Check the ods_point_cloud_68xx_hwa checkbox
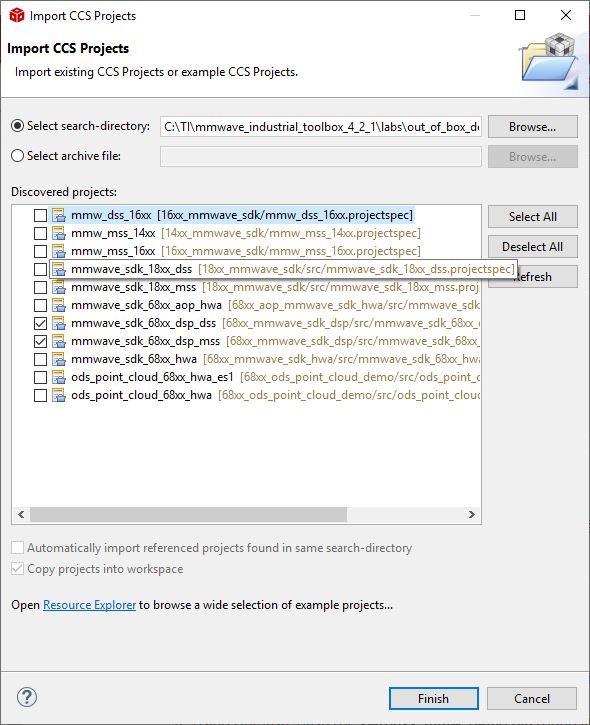Image resolution: width=590 pixels, height=725 pixels. coord(40,396)
